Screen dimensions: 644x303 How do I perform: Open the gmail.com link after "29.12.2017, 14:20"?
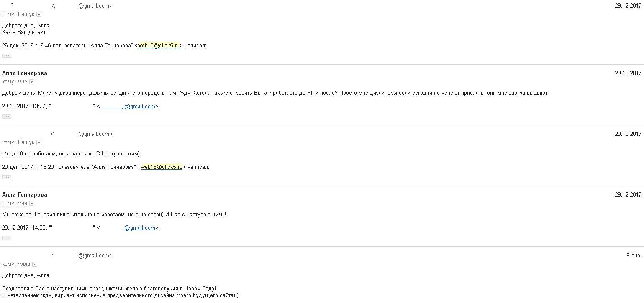tap(139, 228)
